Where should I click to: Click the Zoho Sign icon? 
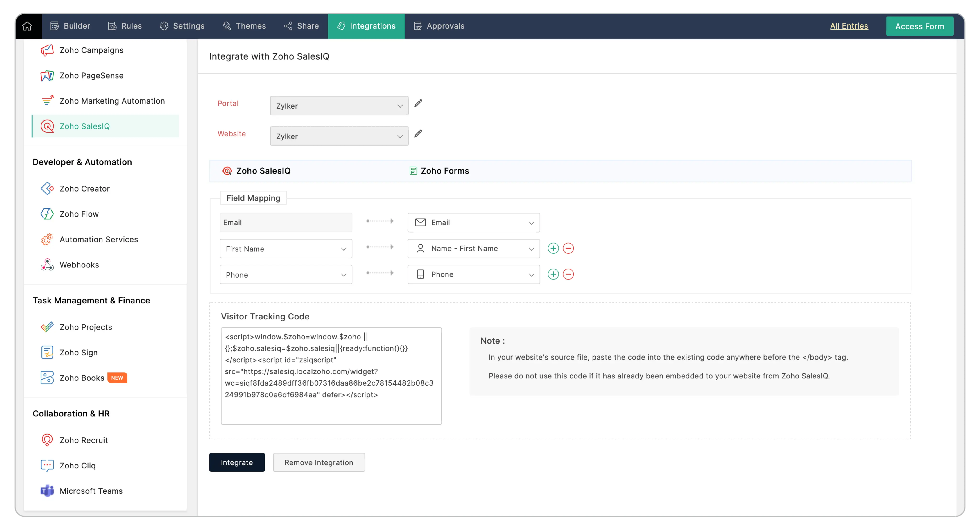47,352
